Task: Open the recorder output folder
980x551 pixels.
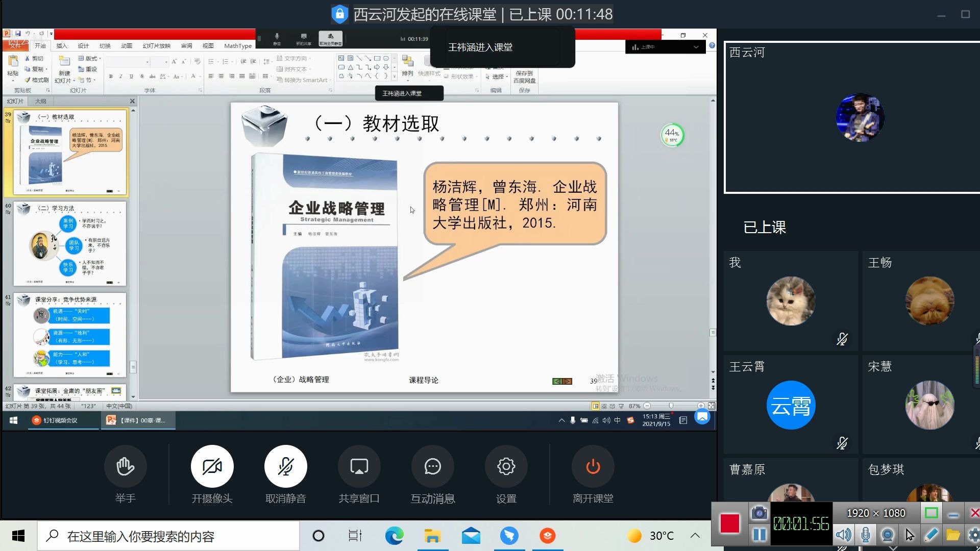Action: (952, 535)
